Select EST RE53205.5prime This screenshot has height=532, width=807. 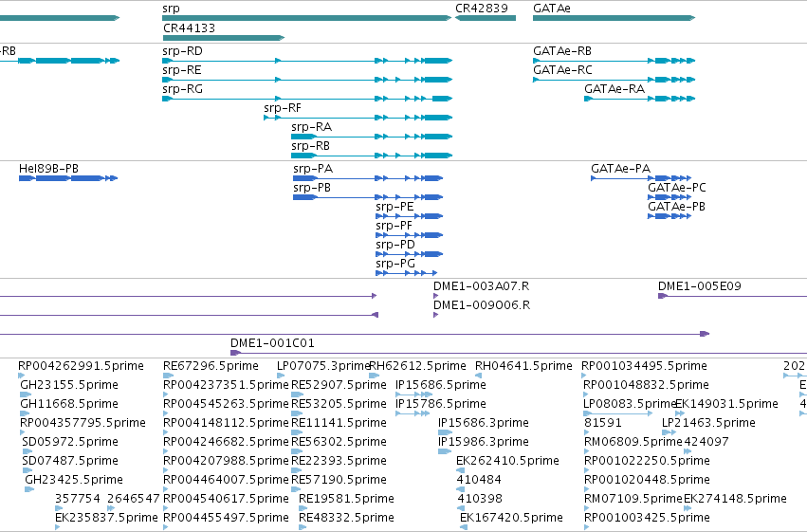coord(297,413)
